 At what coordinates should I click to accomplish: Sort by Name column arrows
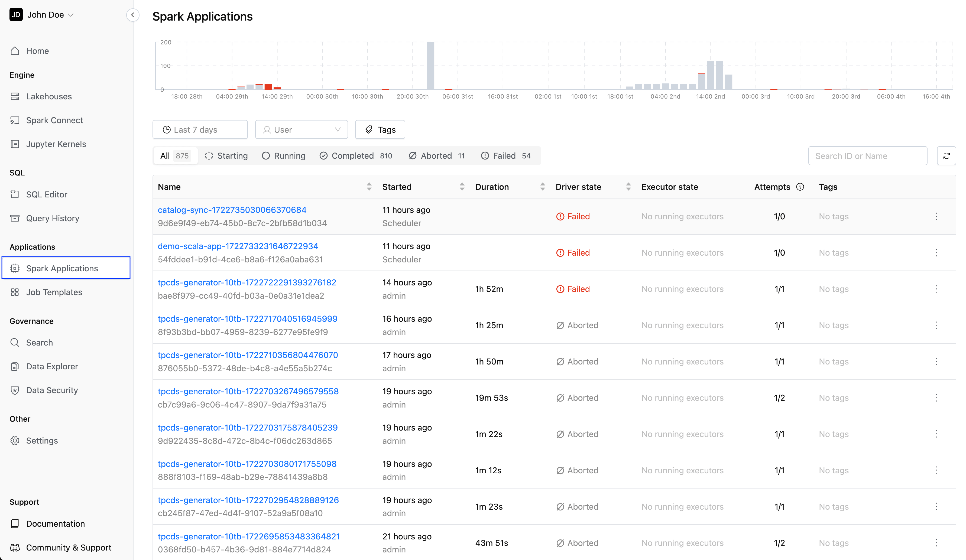point(369,187)
